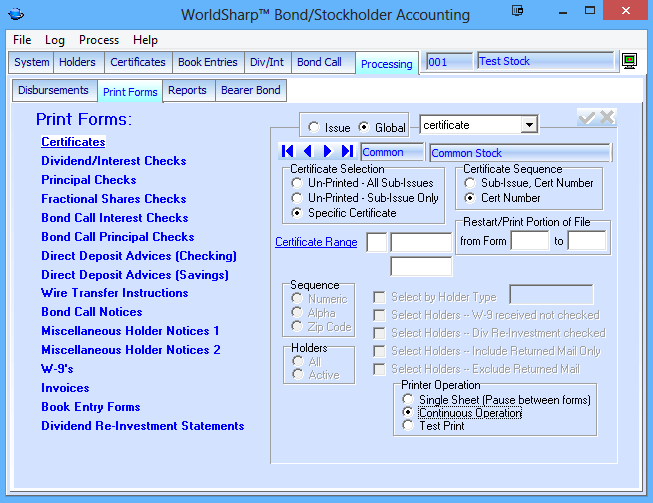
Task: Go to the next record arrow
Action: tap(327, 152)
